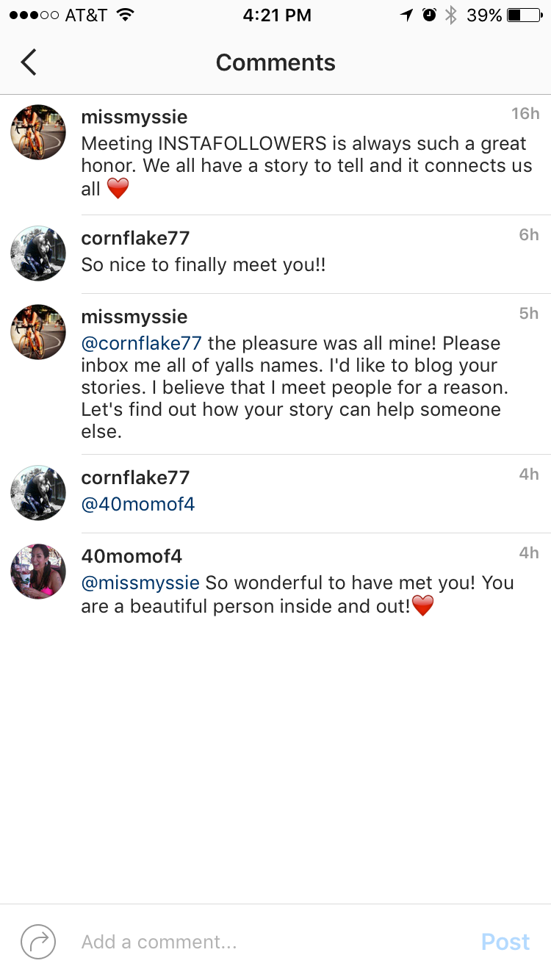This screenshot has width=551, height=980.
Task: Open cornflake77 username on "So nice" comment
Action: 135,238
